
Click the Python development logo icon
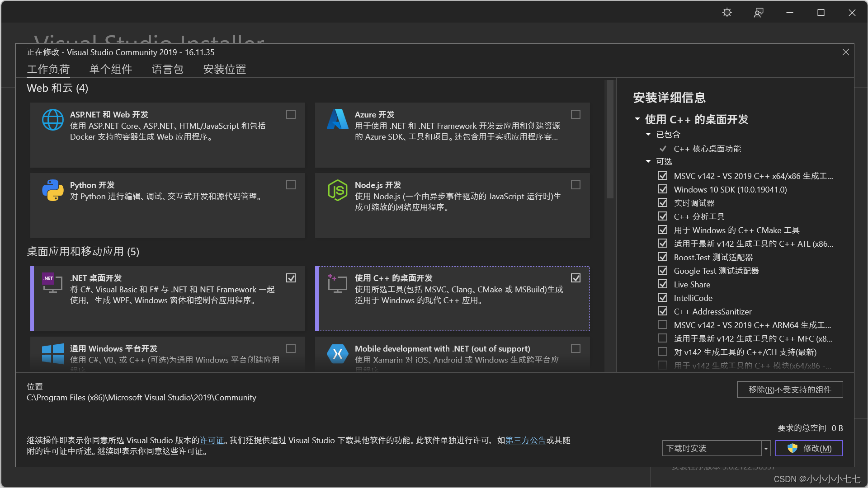click(53, 190)
